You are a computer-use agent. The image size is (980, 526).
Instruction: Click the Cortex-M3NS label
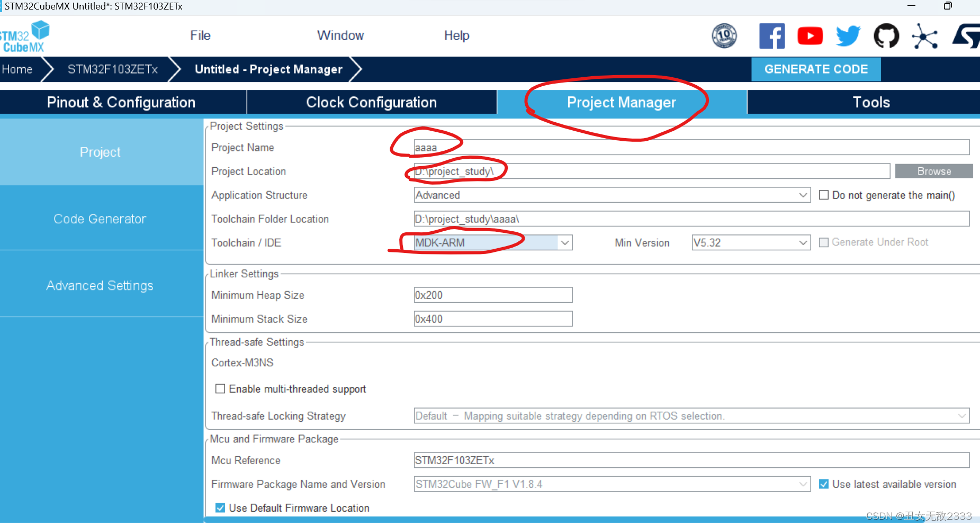tap(242, 362)
